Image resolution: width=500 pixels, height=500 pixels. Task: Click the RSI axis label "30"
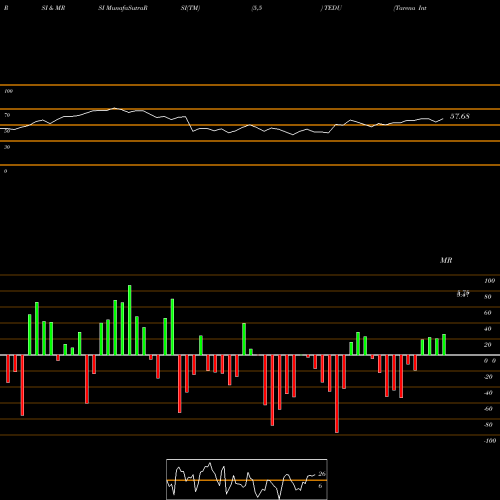(x=7, y=147)
